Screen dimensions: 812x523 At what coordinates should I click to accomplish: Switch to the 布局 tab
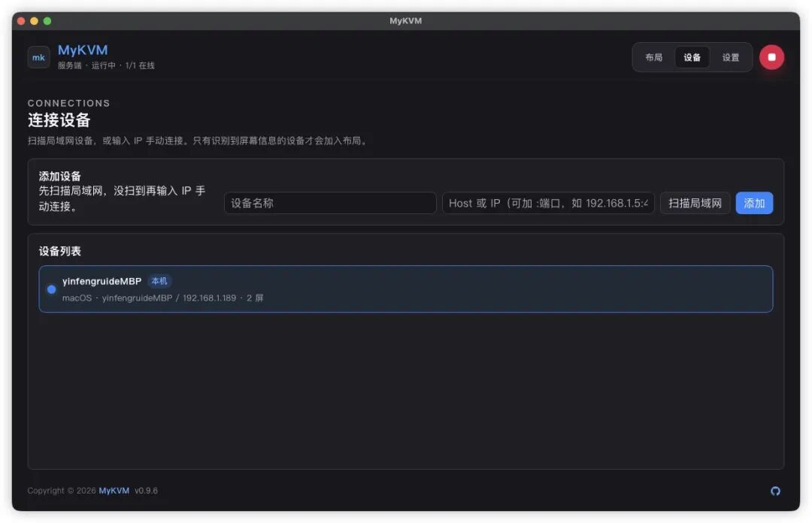653,57
